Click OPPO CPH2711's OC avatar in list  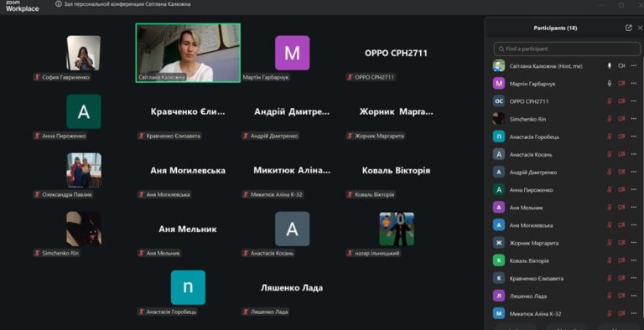(x=499, y=101)
